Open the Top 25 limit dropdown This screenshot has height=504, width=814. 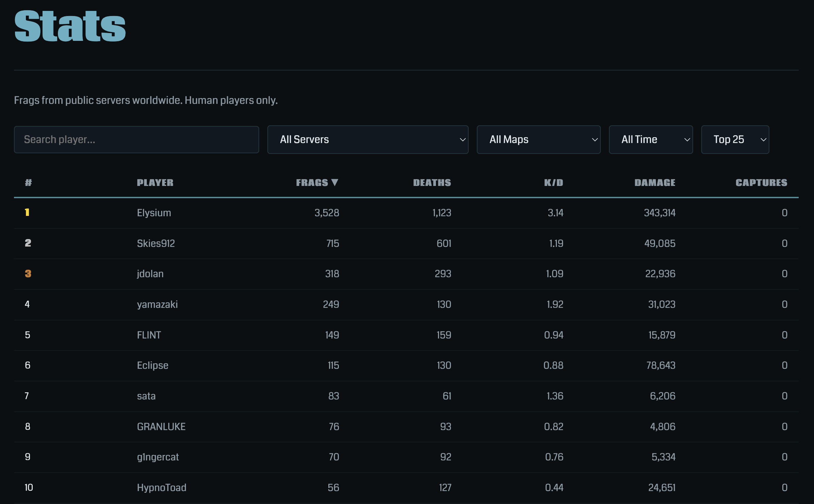[735, 140]
